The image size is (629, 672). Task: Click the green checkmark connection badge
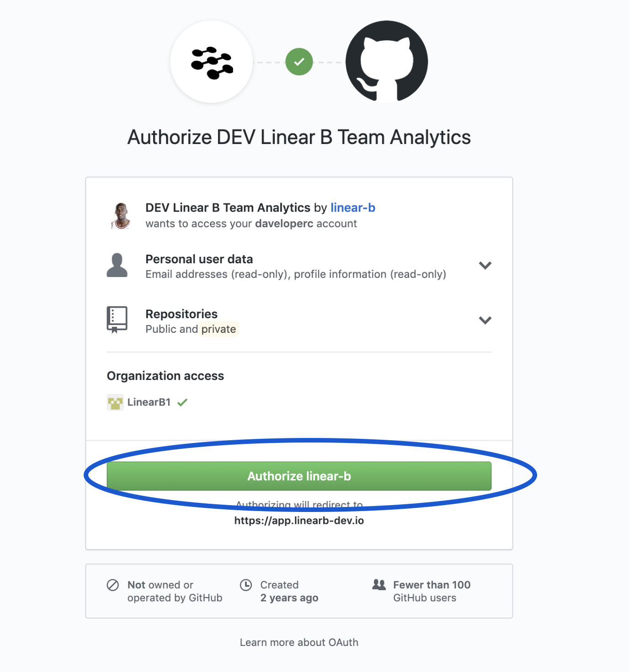click(299, 62)
